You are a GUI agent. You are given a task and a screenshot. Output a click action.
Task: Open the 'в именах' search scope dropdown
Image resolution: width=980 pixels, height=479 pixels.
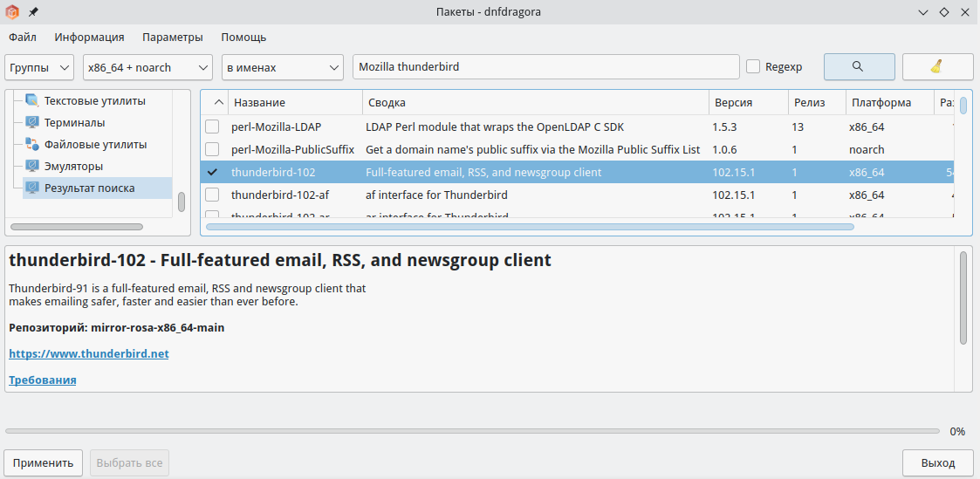coord(283,67)
